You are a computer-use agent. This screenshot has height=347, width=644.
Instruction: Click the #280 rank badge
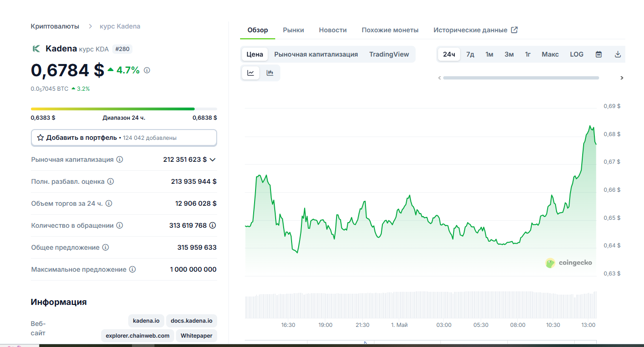click(x=123, y=49)
